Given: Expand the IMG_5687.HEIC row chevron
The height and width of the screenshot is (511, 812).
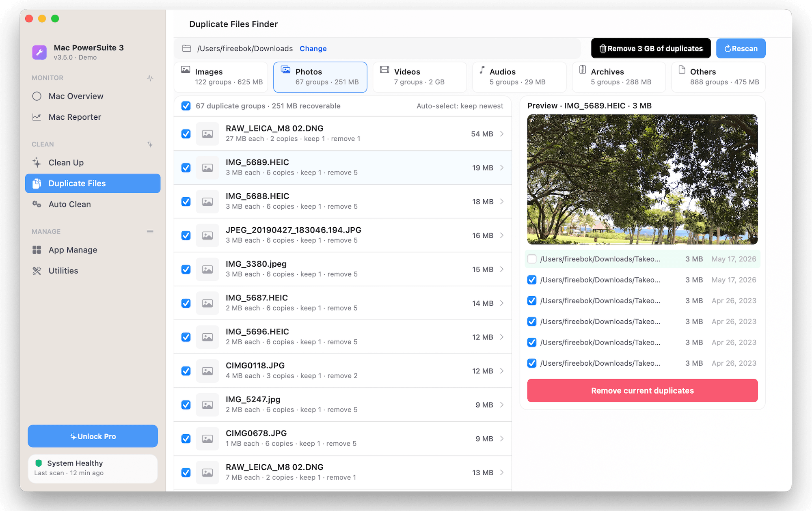Looking at the screenshot, I should point(502,303).
